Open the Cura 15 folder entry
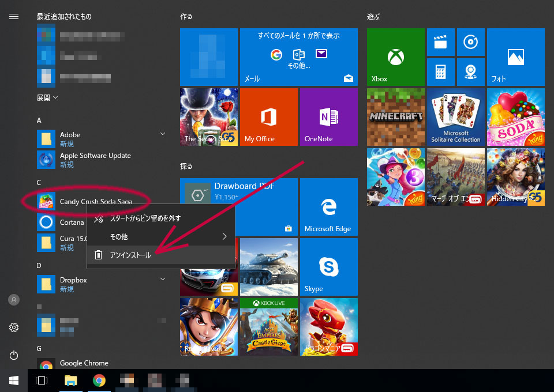The height and width of the screenshot is (392, 554). click(62, 243)
